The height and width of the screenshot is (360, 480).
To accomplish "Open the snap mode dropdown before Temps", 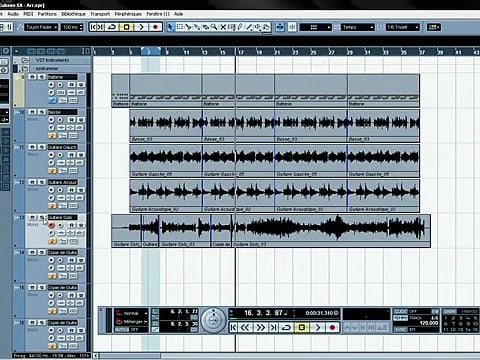I will coord(316,27).
